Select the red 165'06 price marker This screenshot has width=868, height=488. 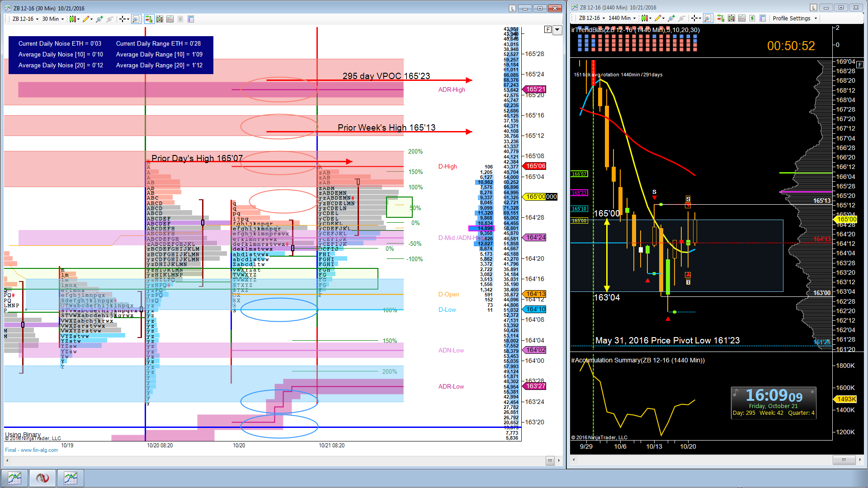pos(535,166)
